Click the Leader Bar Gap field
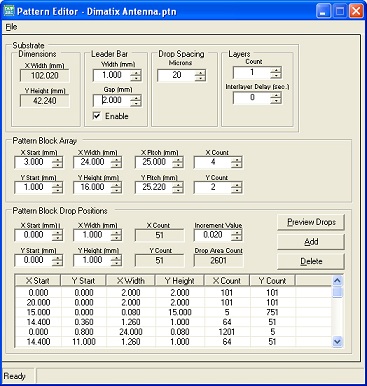This screenshot has width=367, height=386. point(112,100)
